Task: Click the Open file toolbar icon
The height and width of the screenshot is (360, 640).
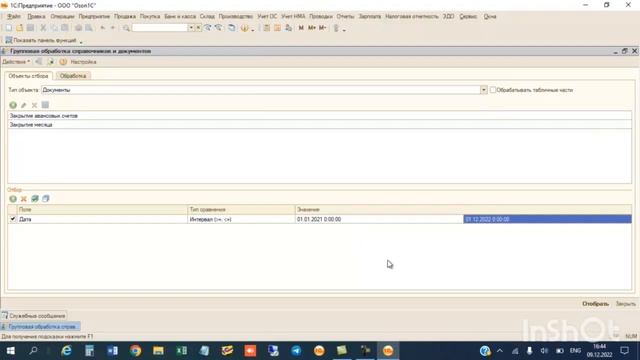Action: tap(20, 28)
